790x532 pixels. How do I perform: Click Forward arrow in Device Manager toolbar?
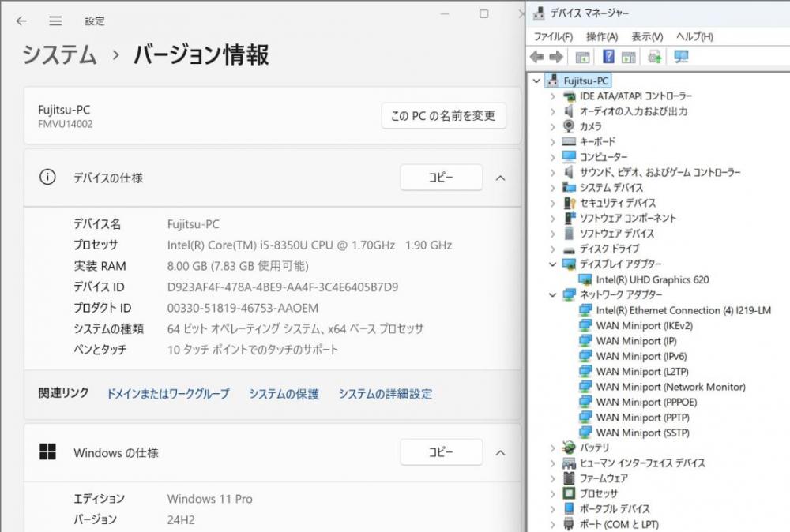[x=555, y=57]
